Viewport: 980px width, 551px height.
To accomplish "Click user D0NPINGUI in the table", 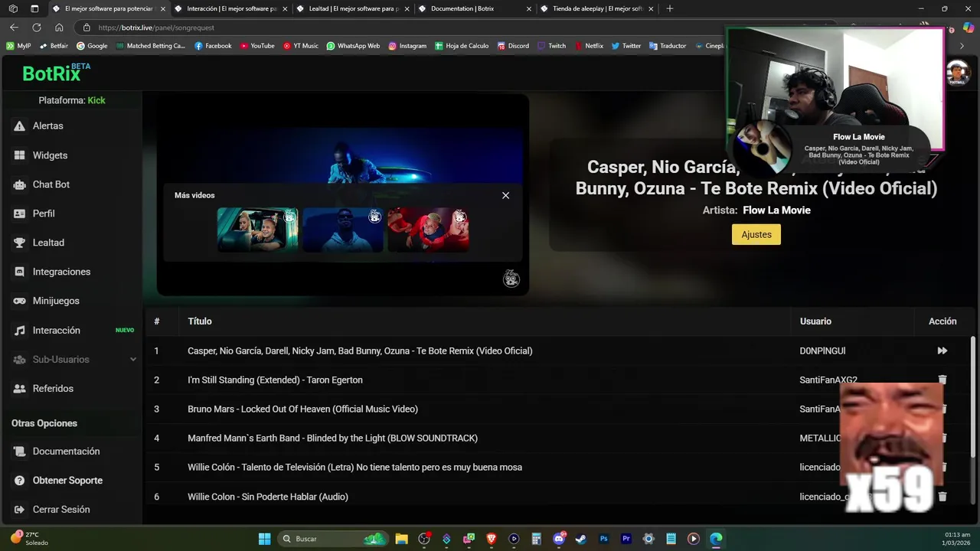I will click(x=822, y=350).
